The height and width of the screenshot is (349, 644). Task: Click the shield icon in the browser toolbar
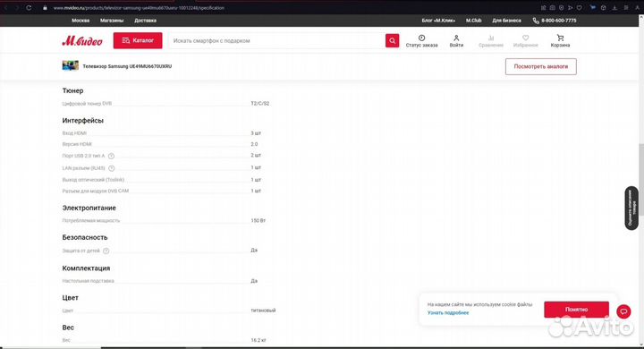point(562,7)
